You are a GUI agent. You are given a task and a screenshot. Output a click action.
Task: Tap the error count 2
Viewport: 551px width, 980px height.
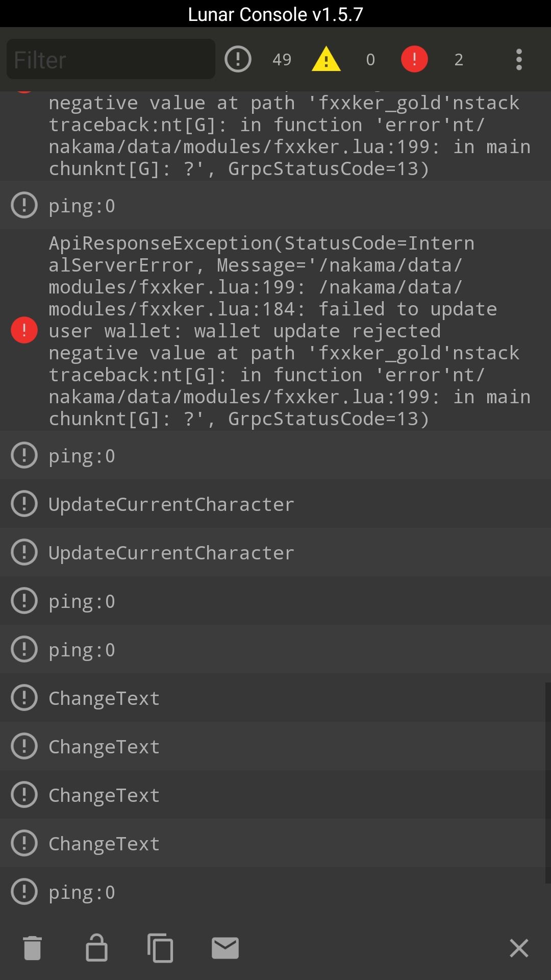[459, 60]
